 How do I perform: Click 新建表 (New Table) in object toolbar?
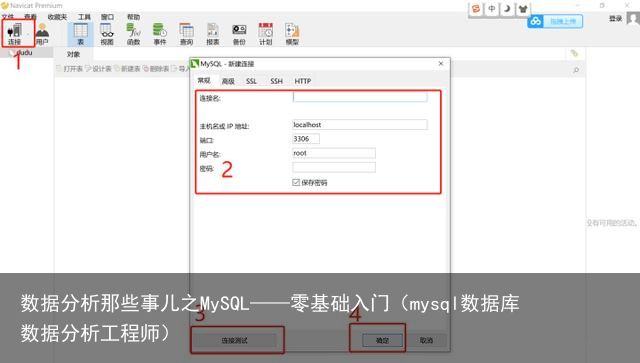pos(127,69)
